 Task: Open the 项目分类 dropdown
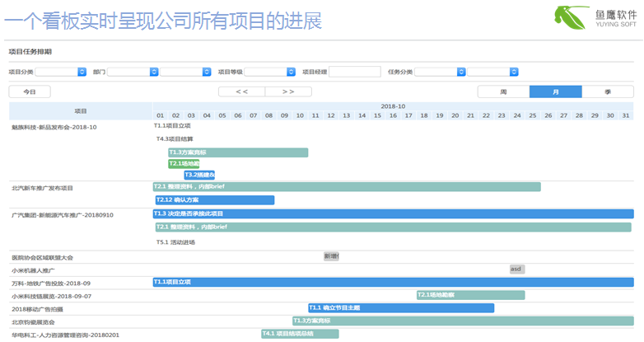coord(60,73)
